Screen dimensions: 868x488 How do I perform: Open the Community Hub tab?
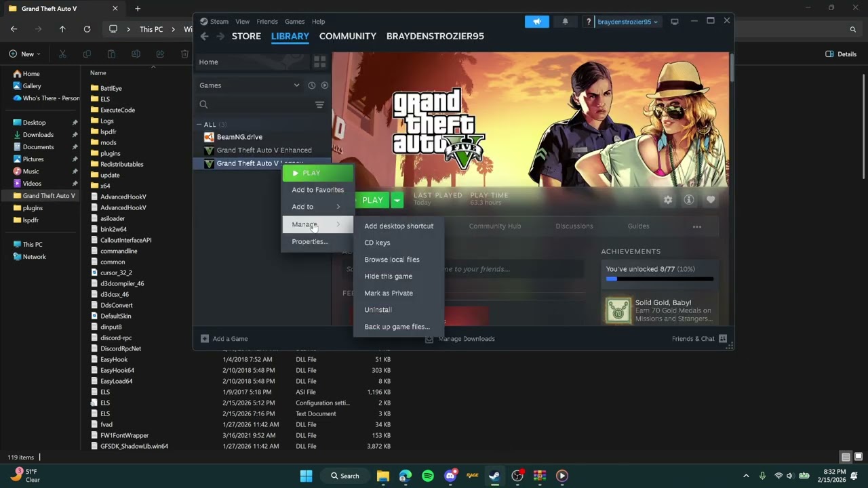click(495, 226)
